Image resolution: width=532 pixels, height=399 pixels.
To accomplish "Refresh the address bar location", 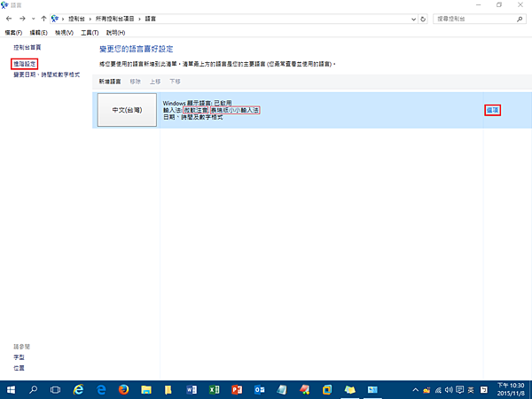I will 423,19.
